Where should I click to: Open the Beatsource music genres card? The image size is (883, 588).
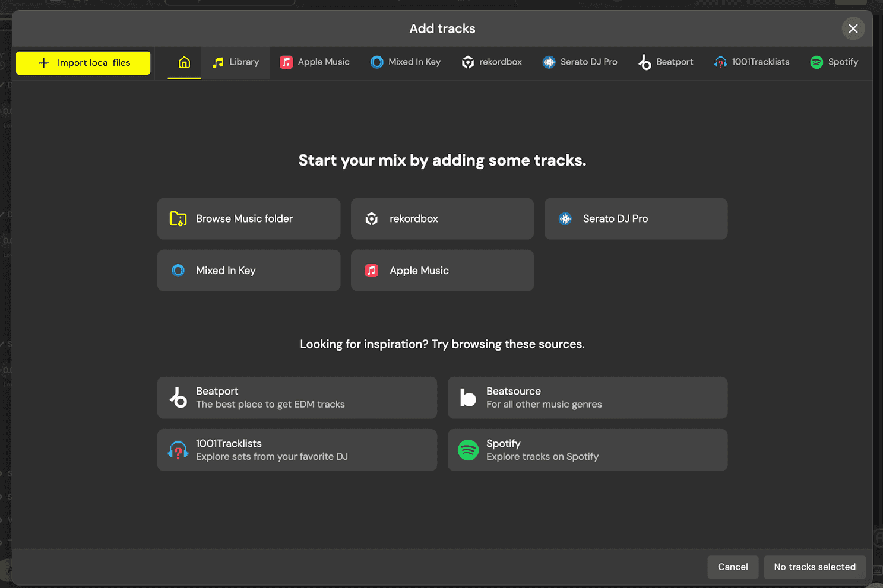(587, 398)
